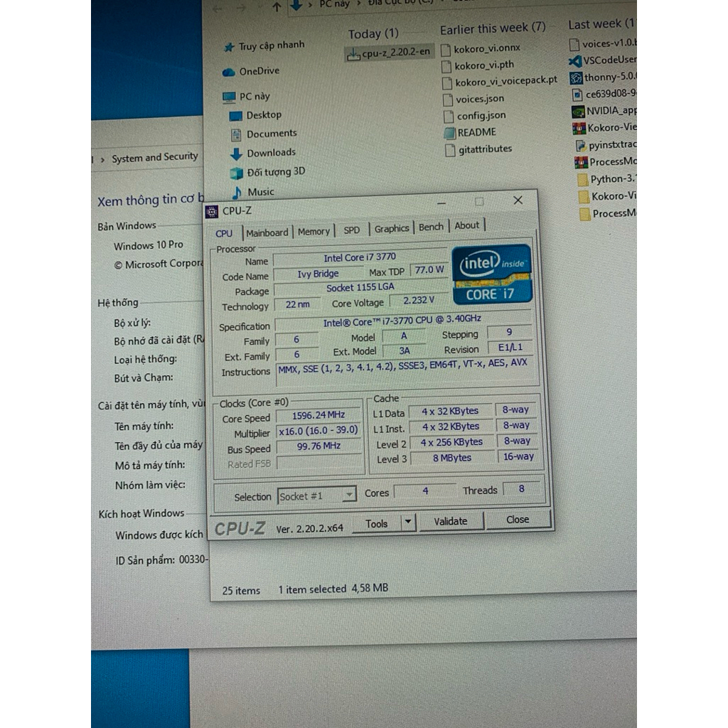Click the ce639d08 file icon

[577, 95]
